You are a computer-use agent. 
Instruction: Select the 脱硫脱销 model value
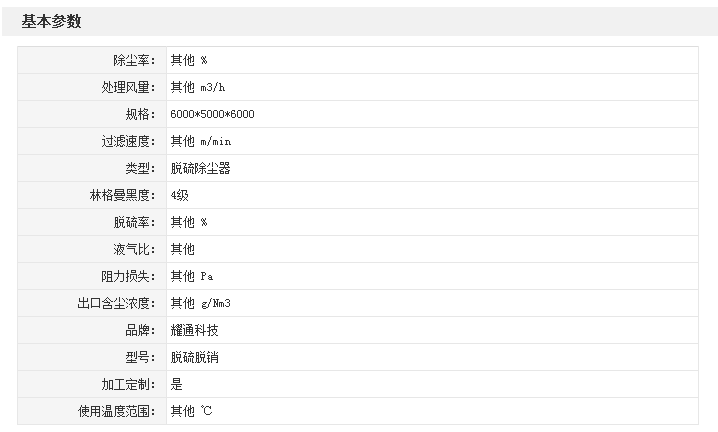(194, 357)
